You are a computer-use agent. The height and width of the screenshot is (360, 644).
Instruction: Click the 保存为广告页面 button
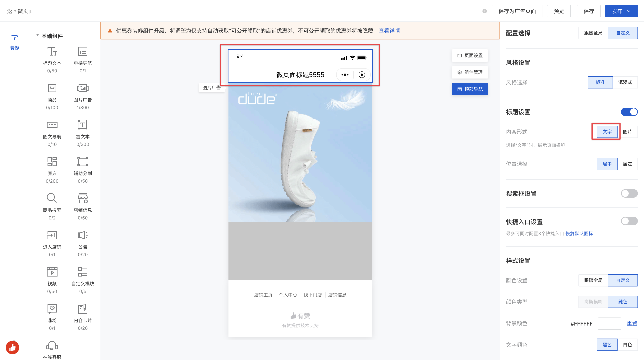pos(517,11)
